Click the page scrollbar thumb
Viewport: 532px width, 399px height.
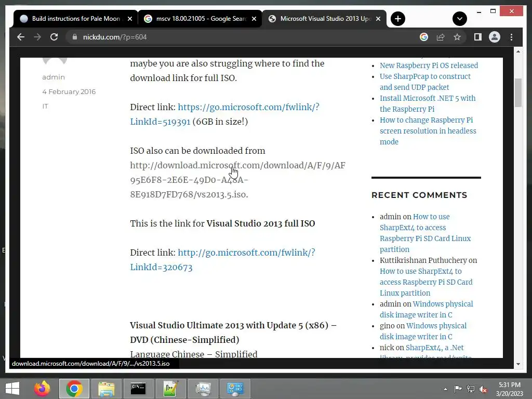pos(518,92)
